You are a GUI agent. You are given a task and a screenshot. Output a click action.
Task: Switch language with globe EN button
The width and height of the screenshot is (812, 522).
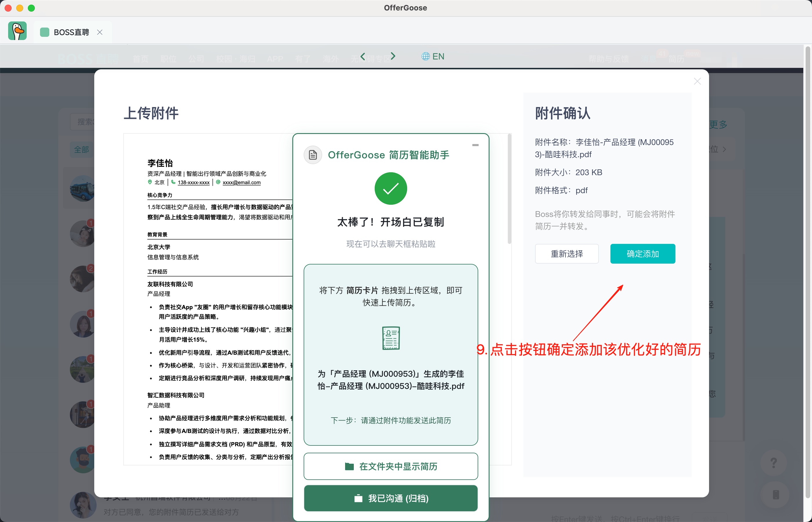point(433,56)
